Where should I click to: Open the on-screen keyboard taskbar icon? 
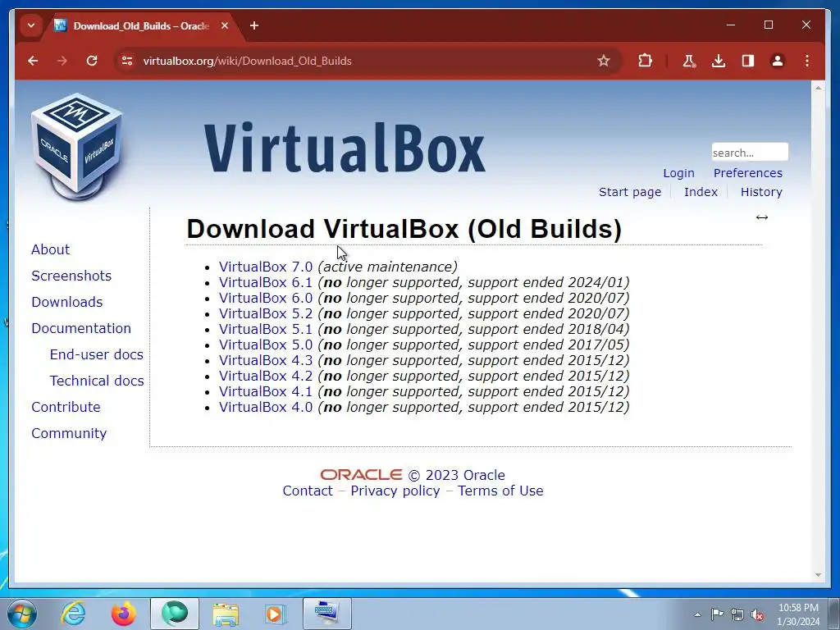point(326,614)
